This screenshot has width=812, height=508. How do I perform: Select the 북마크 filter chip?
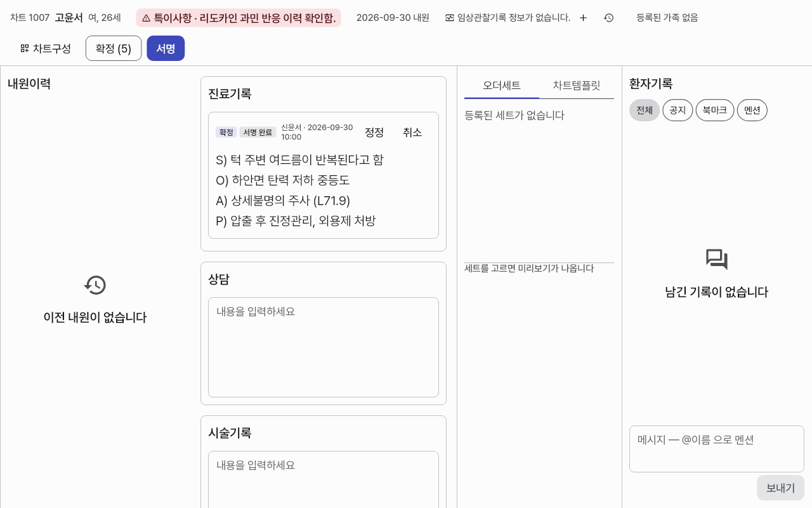pos(715,110)
